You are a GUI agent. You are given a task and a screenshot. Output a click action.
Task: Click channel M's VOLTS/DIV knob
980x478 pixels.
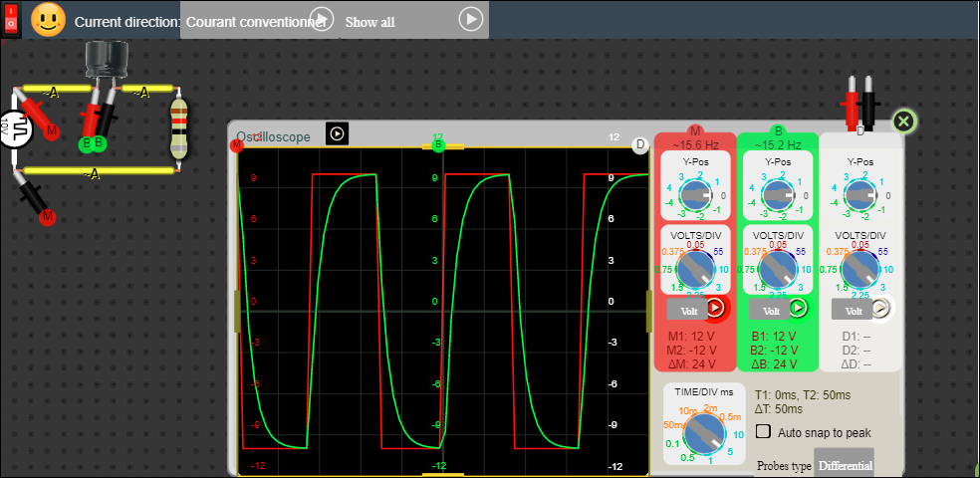coord(696,269)
